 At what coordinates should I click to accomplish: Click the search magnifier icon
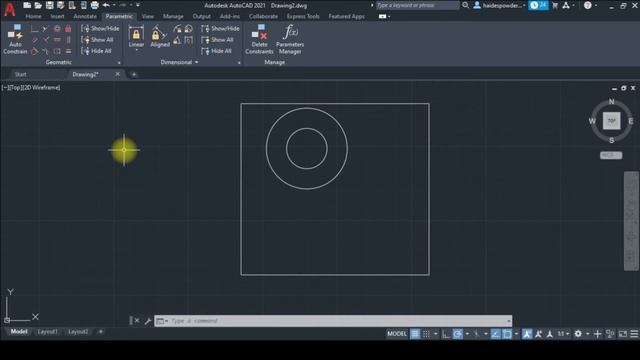(465, 5)
